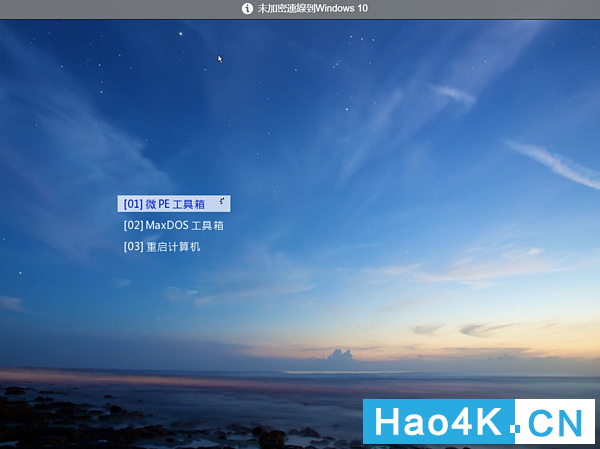The height and width of the screenshot is (449, 600).
Task: Select the [01] 微PE工具箱 boot entry
Action: coord(174,204)
